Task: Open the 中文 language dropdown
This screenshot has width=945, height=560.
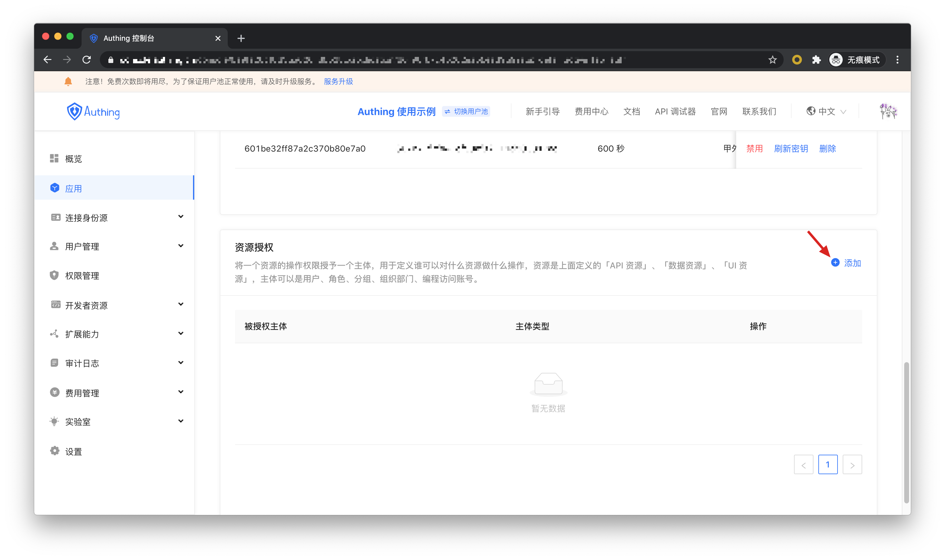Action: (x=826, y=111)
